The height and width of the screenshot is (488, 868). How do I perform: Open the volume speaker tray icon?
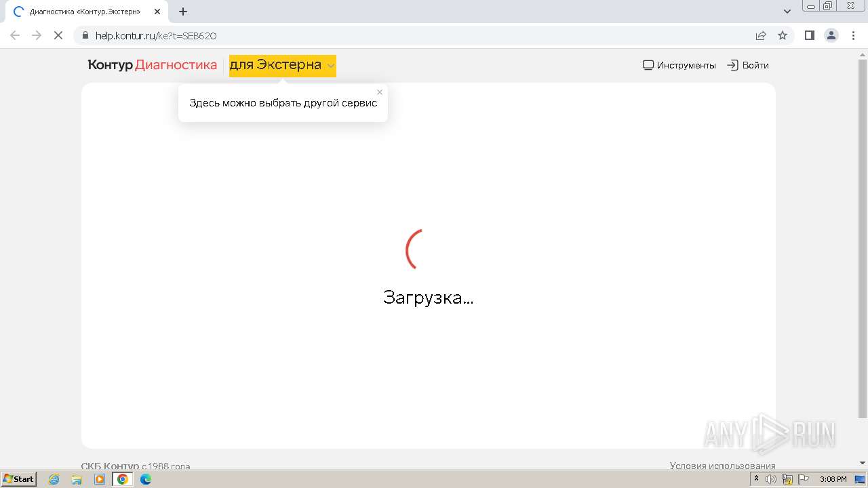click(771, 479)
